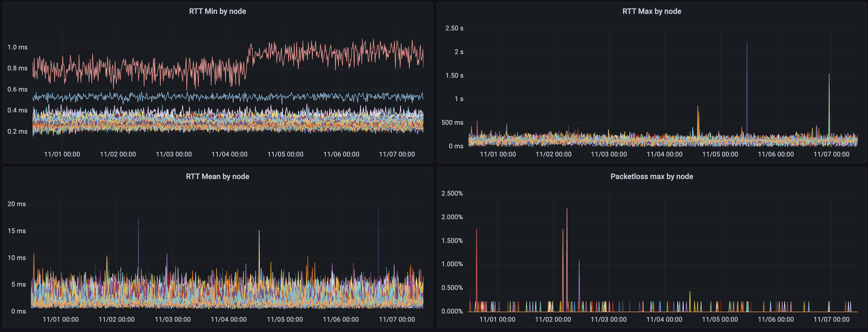This screenshot has height=332, width=868.
Task: Click the 1.000% label in Packetloss panel
Action: coord(452,264)
